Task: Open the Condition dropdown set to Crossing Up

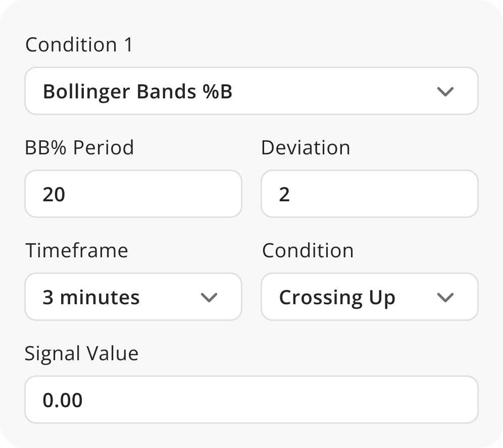Action: point(369,297)
